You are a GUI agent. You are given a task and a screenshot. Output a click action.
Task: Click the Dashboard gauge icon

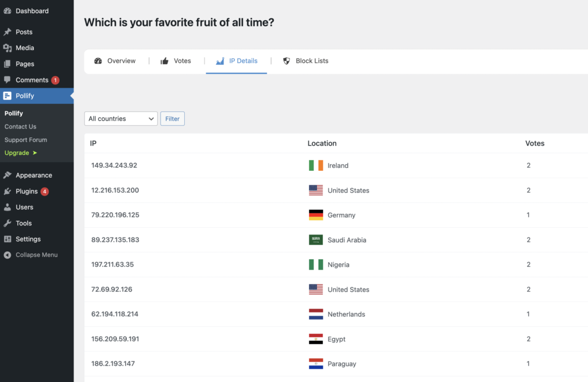tap(7, 11)
